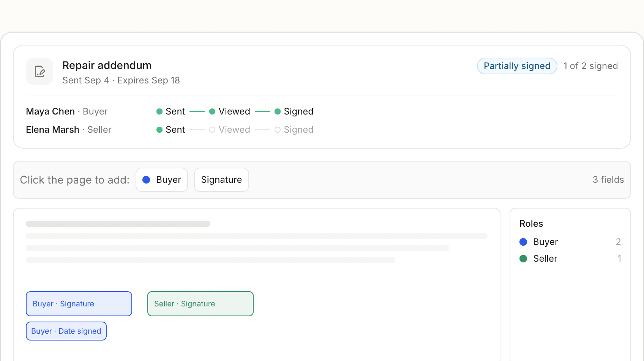
Task: Click the 3 fields counter
Action: pyautogui.click(x=608, y=180)
